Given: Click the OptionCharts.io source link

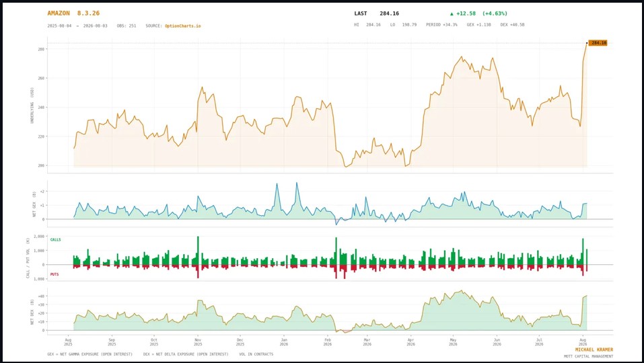Looking at the screenshot, I should click(x=183, y=26).
